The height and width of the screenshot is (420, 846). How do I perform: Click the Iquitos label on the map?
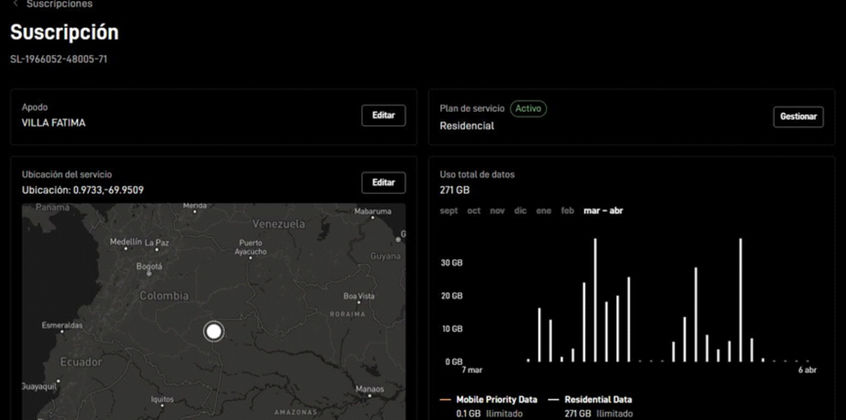point(162,399)
